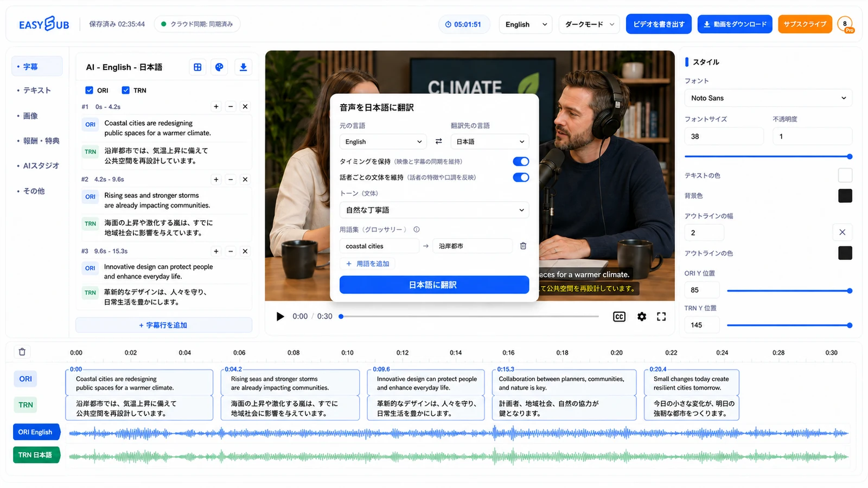Toggle the ORI track label in the timeline
The height and width of the screenshot is (488, 868).
[25, 379]
